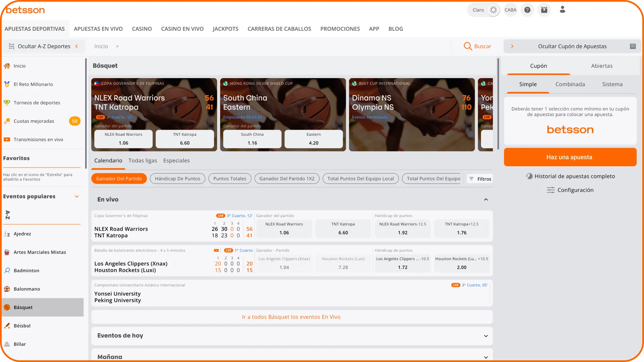Click the Buscar search icon
This screenshot has width=644, height=362.
[x=468, y=46]
